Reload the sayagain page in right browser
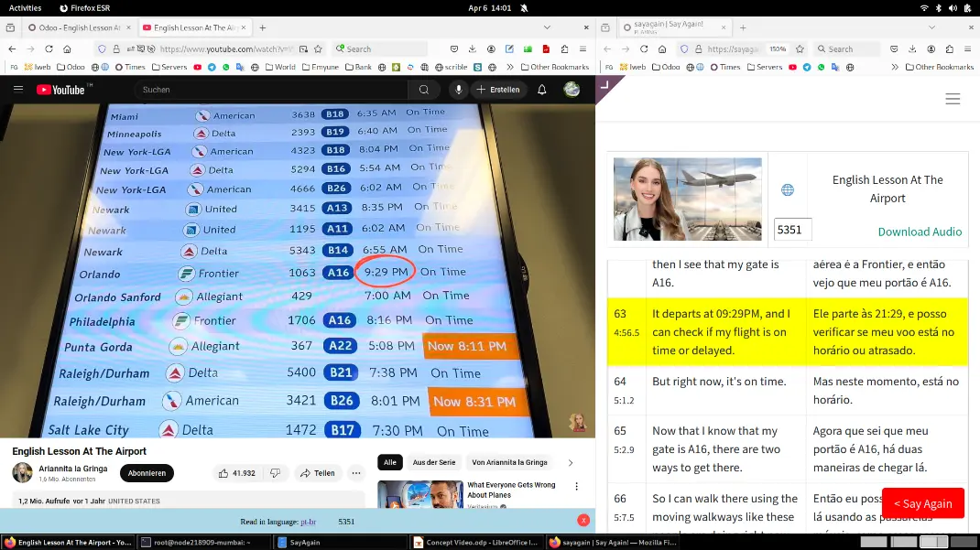Viewport: 980px width, 550px height. pyautogui.click(x=644, y=49)
